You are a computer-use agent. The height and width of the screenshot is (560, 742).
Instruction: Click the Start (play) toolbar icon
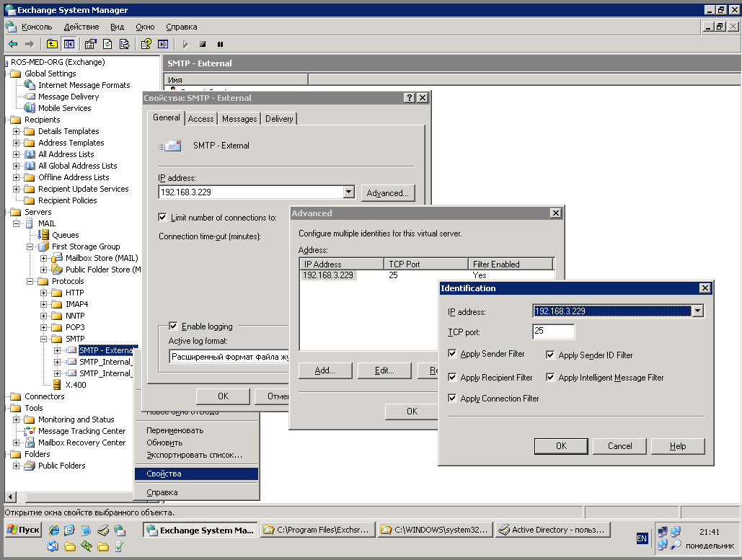[185, 44]
